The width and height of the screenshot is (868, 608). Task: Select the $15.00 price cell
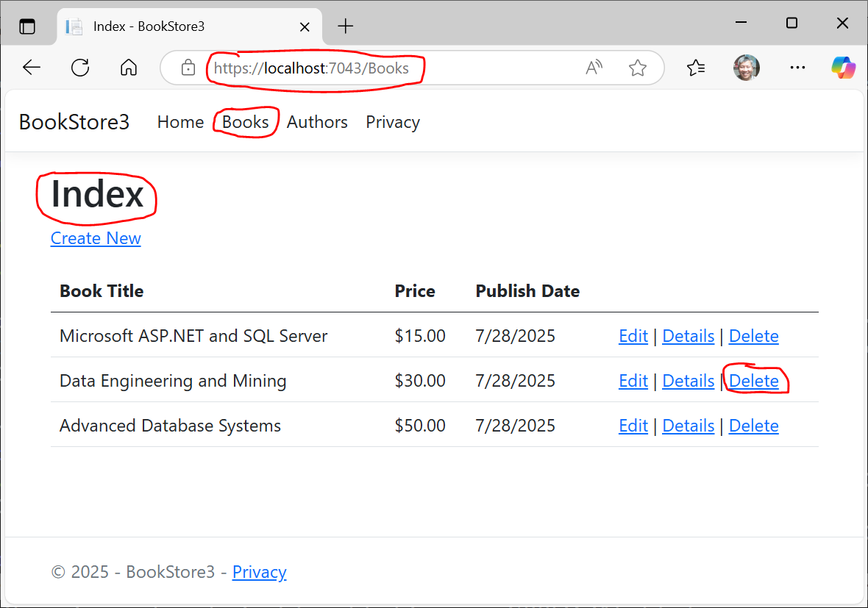[419, 336]
